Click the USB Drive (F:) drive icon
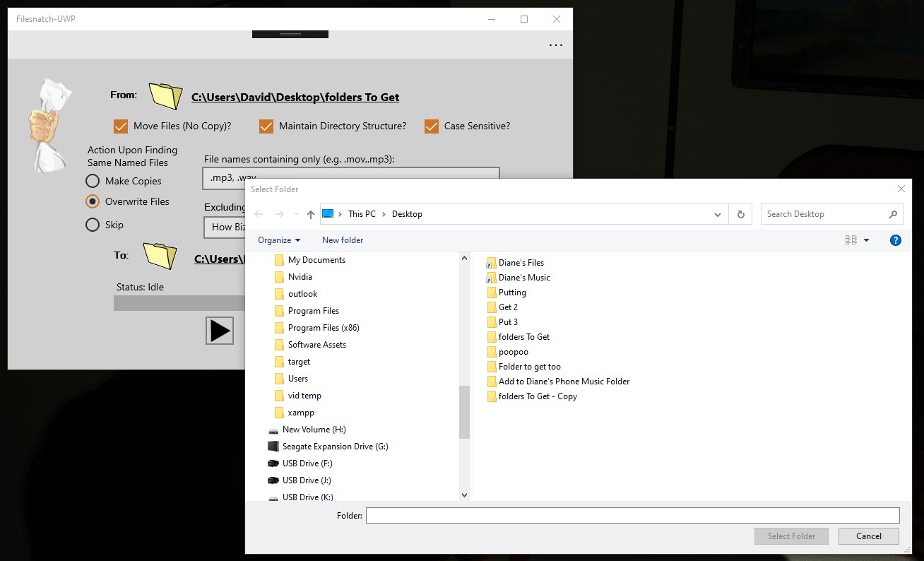This screenshot has width=924, height=561. tap(273, 463)
